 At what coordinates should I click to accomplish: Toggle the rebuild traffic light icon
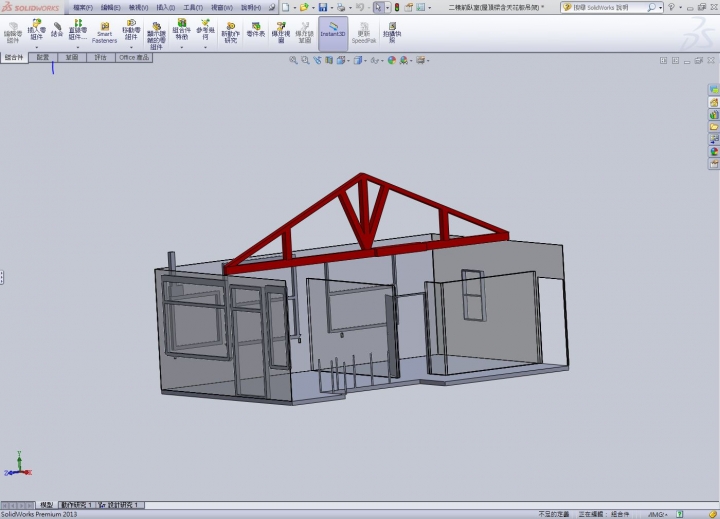398,7
